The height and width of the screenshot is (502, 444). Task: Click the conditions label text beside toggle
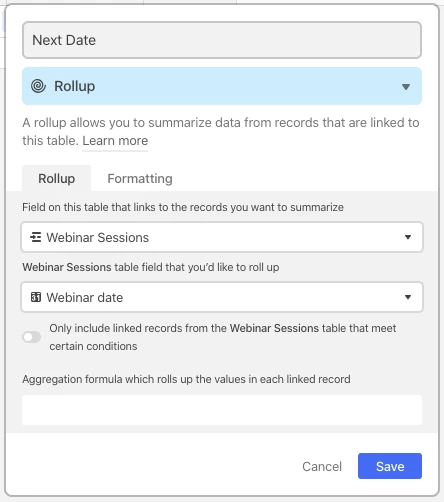coord(223,337)
